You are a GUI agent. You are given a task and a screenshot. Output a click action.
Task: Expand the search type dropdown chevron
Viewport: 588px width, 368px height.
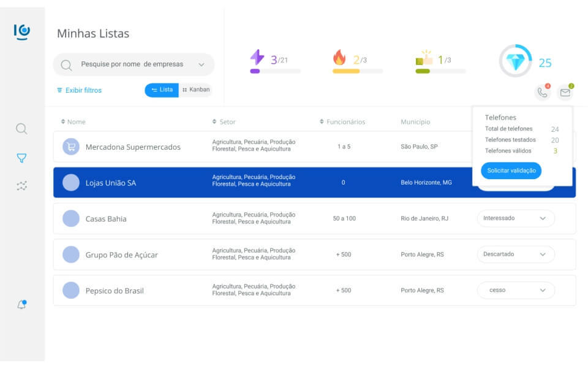tap(202, 64)
